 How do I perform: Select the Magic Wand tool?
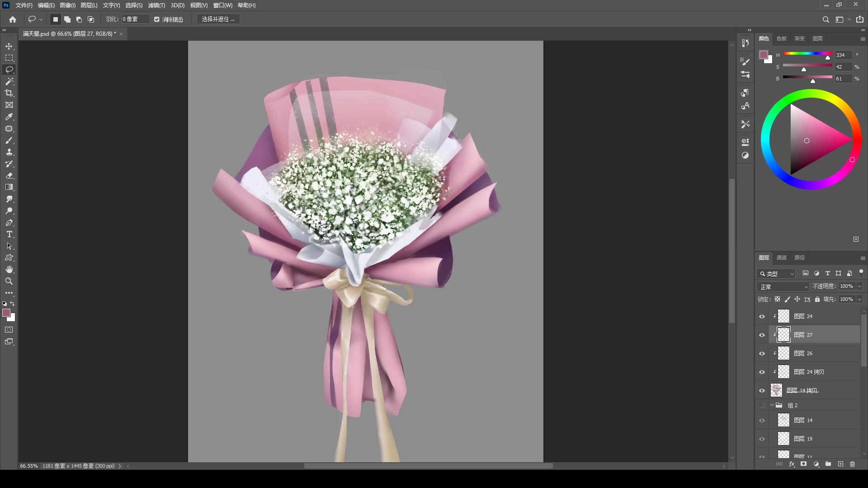(9, 81)
